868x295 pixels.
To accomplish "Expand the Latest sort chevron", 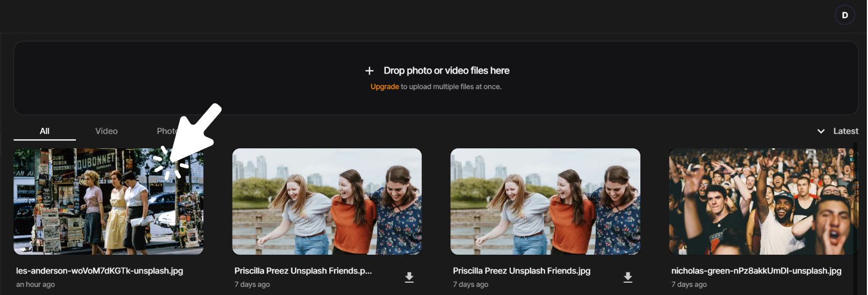I will click(821, 131).
